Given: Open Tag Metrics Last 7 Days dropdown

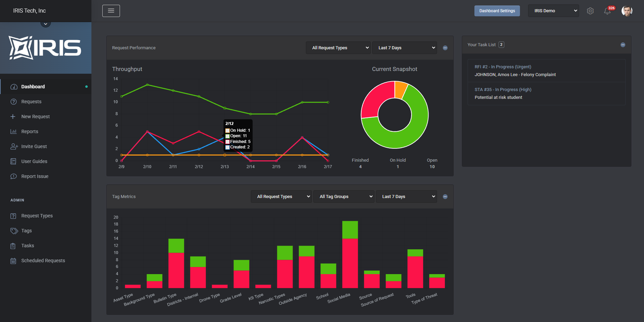Looking at the screenshot, I should tap(406, 197).
